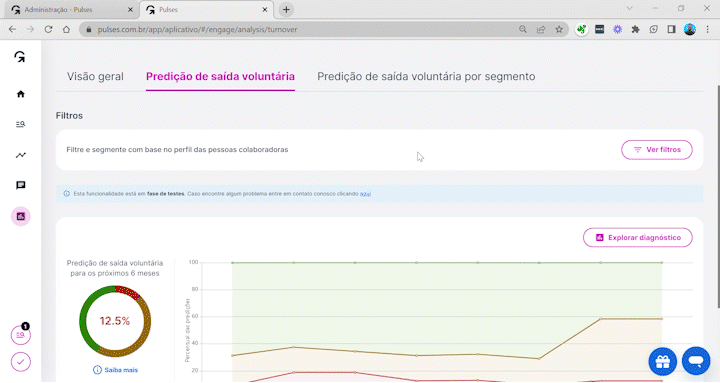Viewport: 720px width, 383px height.
Task: Open the Saiba mais link
Action: [115, 370]
